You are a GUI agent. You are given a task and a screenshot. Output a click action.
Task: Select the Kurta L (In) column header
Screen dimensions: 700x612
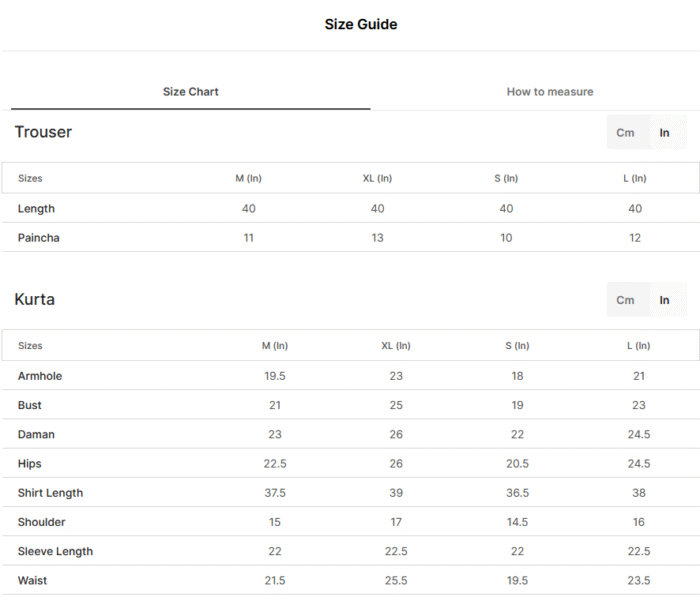click(639, 346)
